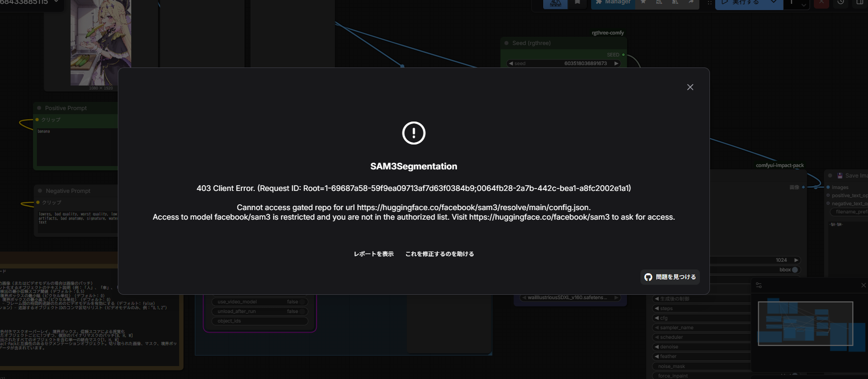The width and height of the screenshot is (868, 379).
Task: Open the queue history clock icon
Action: pos(841,3)
